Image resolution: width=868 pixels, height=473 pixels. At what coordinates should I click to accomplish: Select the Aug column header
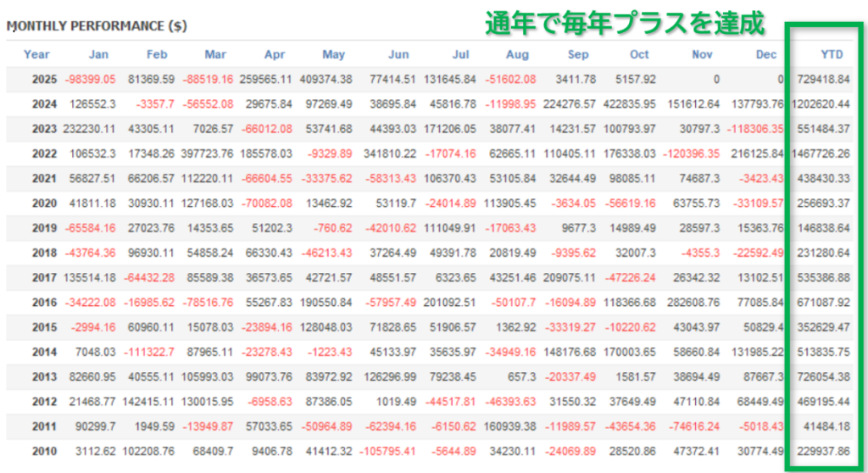tap(516, 54)
